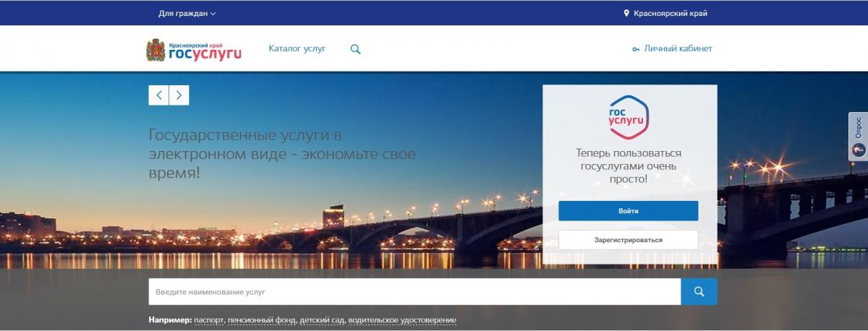Select the паспорт example link
This screenshot has height=331, width=868.
click(210, 319)
